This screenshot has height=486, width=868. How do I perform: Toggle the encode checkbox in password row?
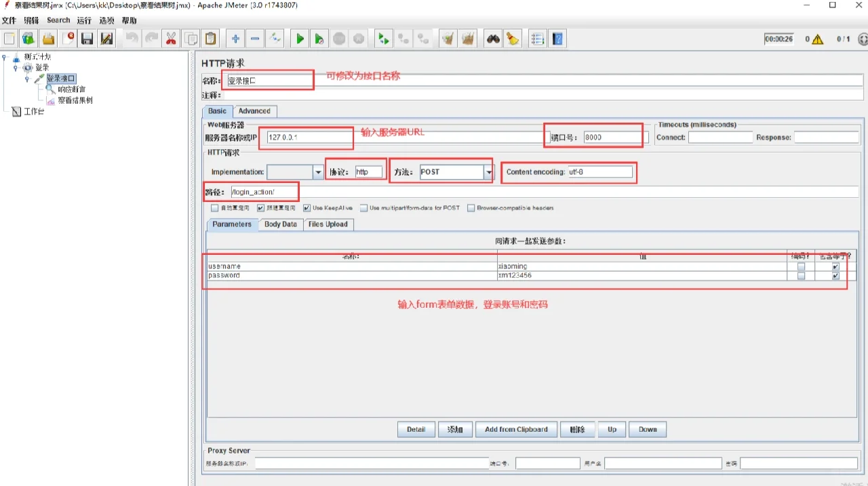(802, 276)
